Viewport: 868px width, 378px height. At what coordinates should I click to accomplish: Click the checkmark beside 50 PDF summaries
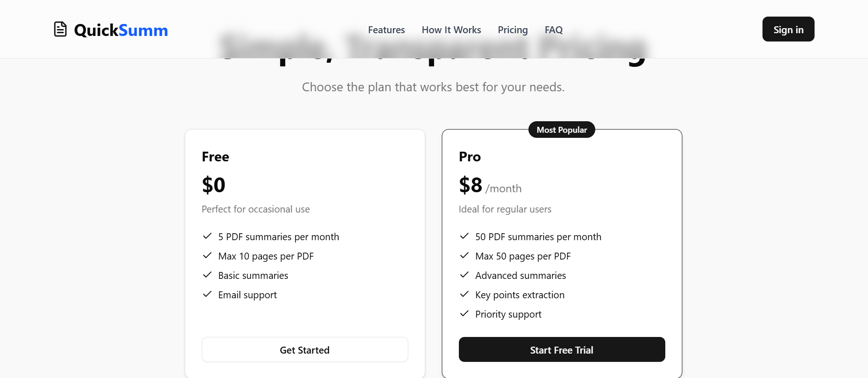coord(464,236)
